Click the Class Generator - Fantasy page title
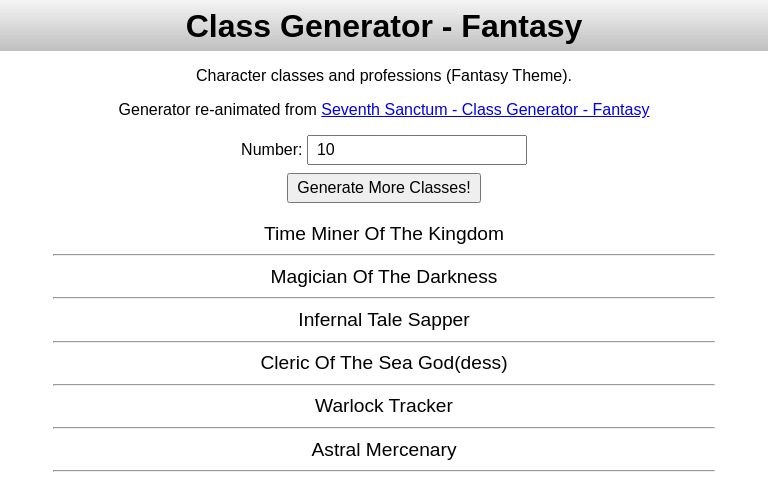The height and width of the screenshot is (480, 768). click(x=384, y=26)
